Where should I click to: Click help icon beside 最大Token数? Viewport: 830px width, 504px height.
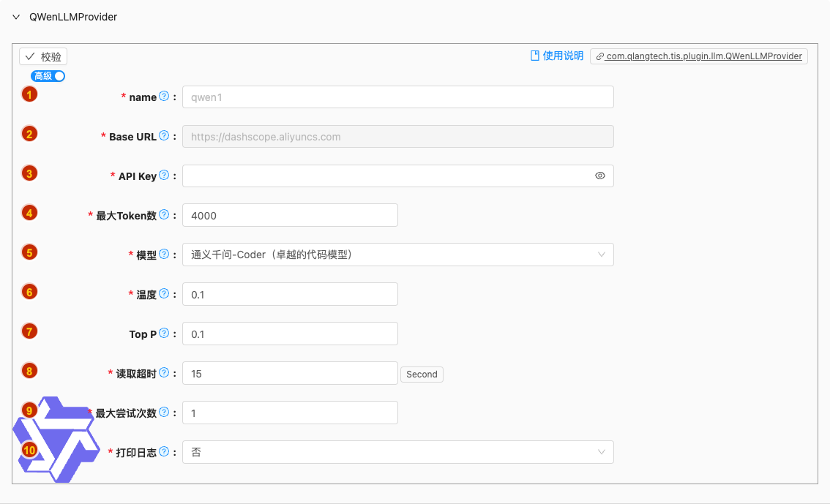point(164,215)
